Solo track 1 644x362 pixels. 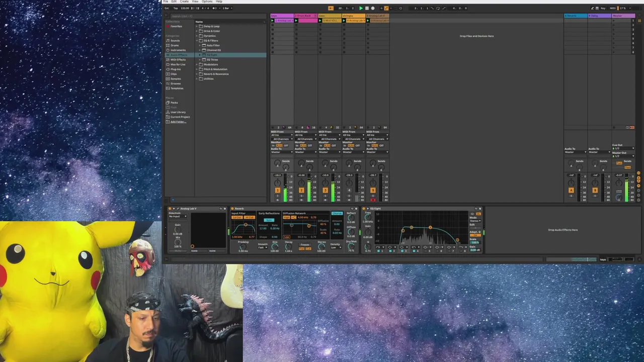tap(278, 196)
